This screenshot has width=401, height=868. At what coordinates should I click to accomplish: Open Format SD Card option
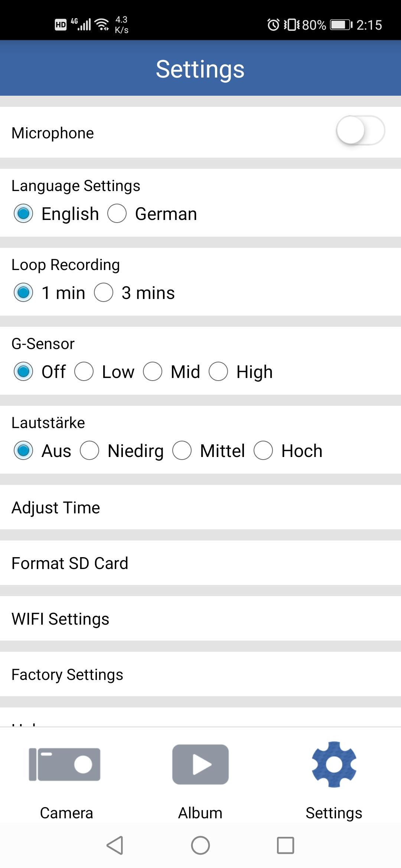coord(200,563)
